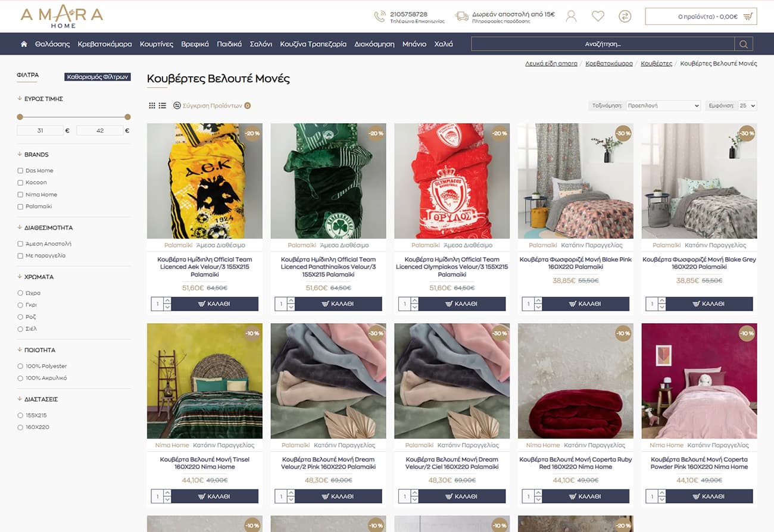Viewport: 774px width, 532px height.
Task: Follow the Κουβέρτες breadcrumb link
Action: [657, 63]
